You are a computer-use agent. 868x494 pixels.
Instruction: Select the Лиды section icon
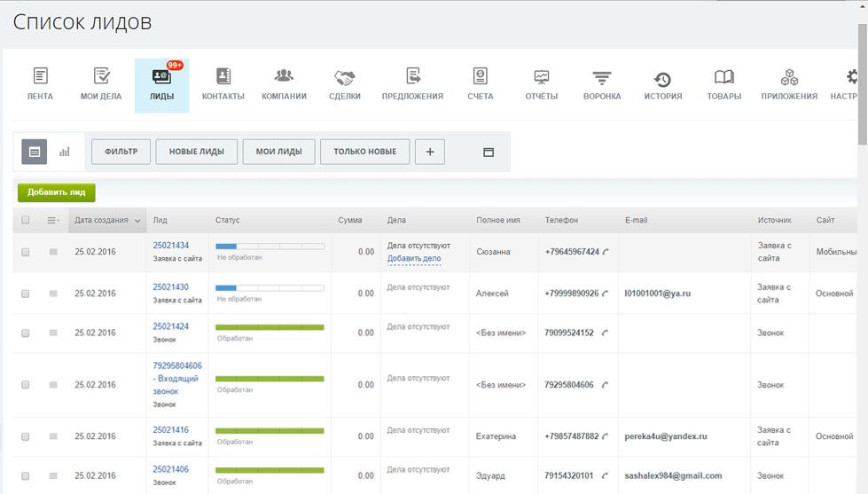point(161,76)
